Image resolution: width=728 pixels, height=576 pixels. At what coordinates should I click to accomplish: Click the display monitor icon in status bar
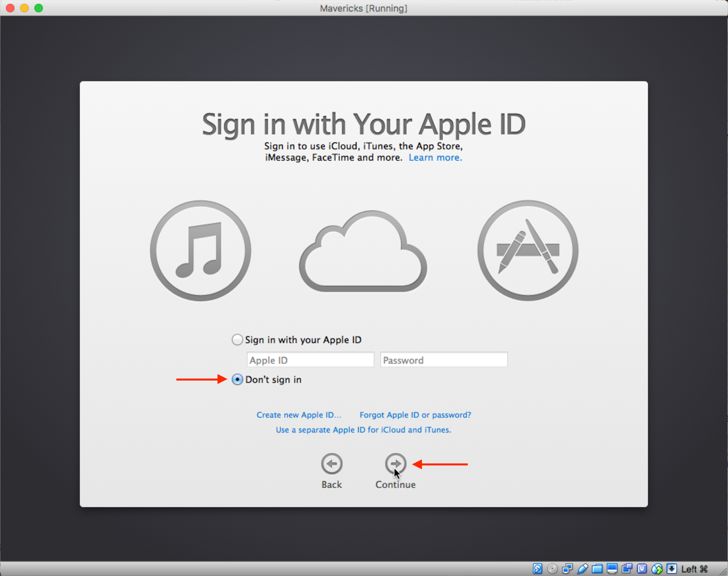[612, 569]
